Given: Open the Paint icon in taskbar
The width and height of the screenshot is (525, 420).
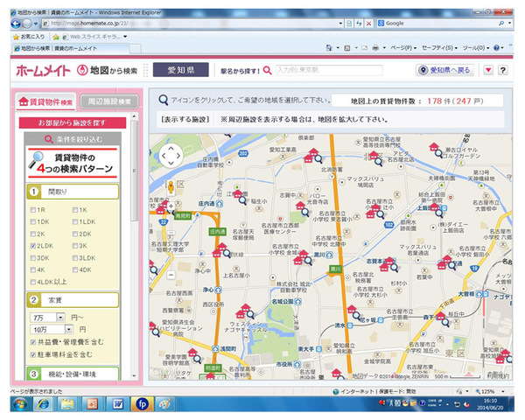Looking at the screenshot, I should point(164,404).
